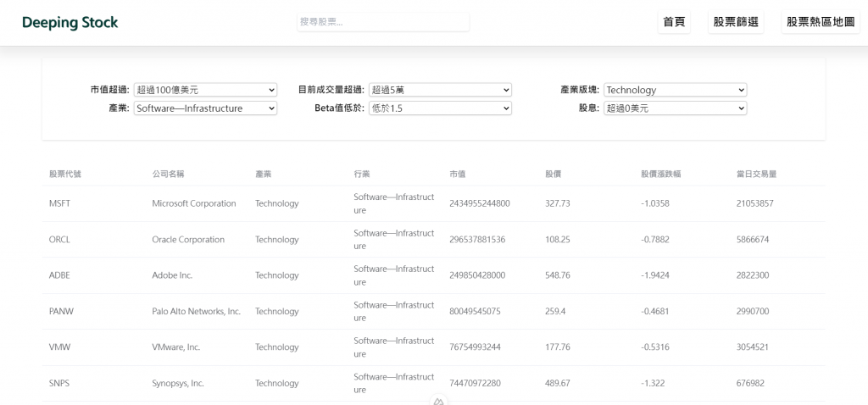The width and height of the screenshot is (868, 405).
Task: Click Synopsys, Inc. company name
Action: click(x=178, y=384)
